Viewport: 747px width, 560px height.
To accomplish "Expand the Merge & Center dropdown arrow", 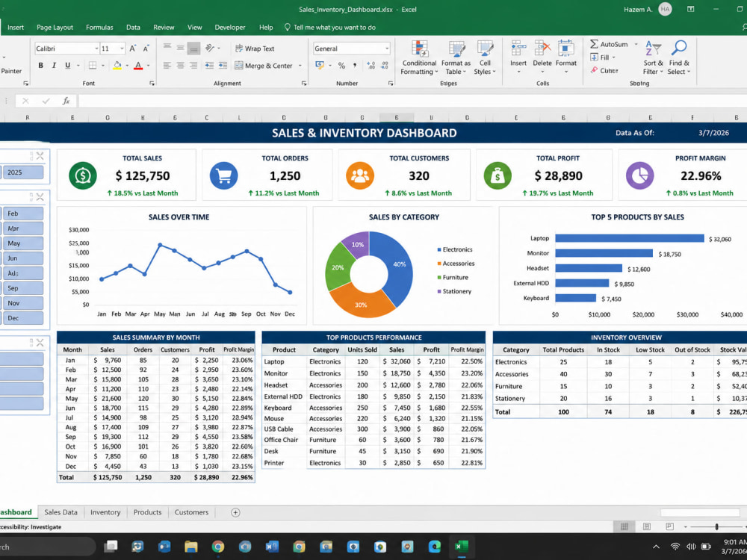I will [x=300, y=66].
